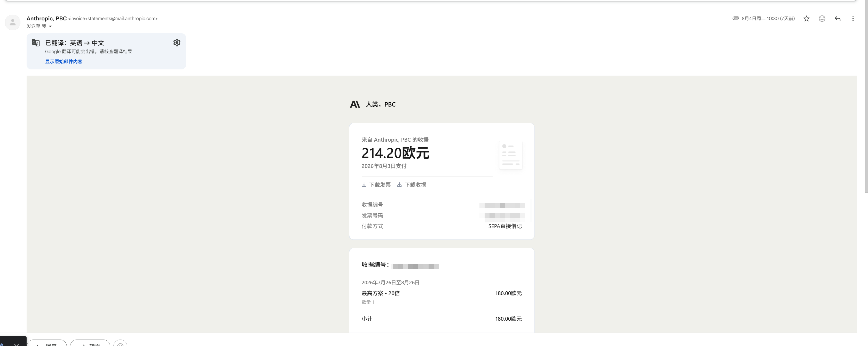Expand recipient details arrow next to 发送至 我
Image resolution: width=868 pixels, height=346 pixels.
[x=50, y=26]
